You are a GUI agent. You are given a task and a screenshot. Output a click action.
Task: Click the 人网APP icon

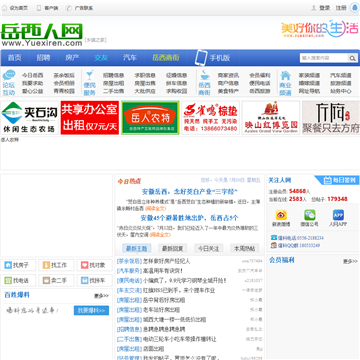[338, 215]
